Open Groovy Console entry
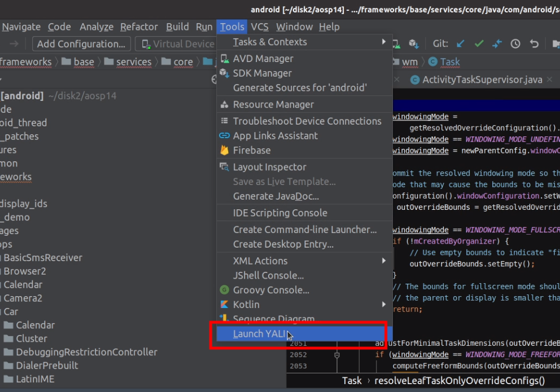 click(x=304, y=290)
